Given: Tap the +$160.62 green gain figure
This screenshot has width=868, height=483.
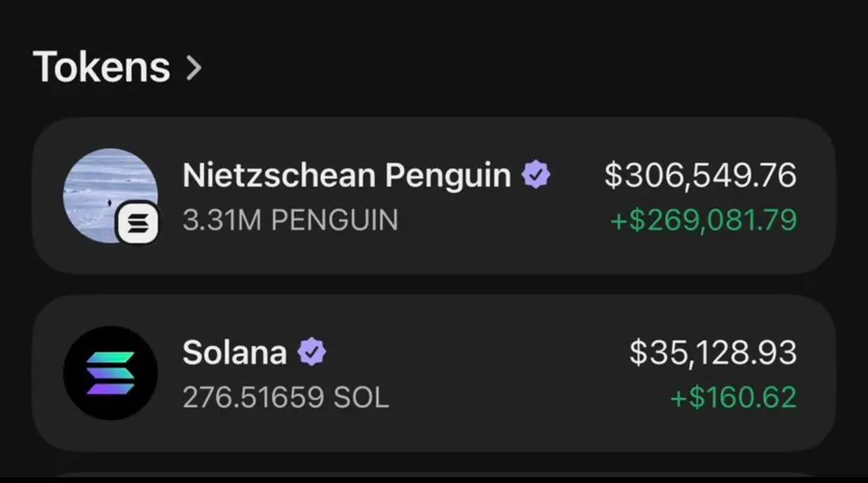Looking at the screenshot, I should (x=733, y=397).
